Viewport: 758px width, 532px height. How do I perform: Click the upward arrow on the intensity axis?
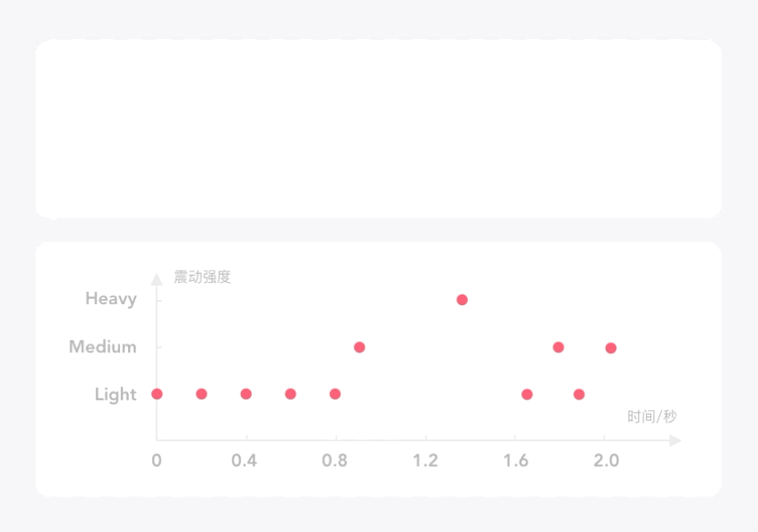coord(157,279)
